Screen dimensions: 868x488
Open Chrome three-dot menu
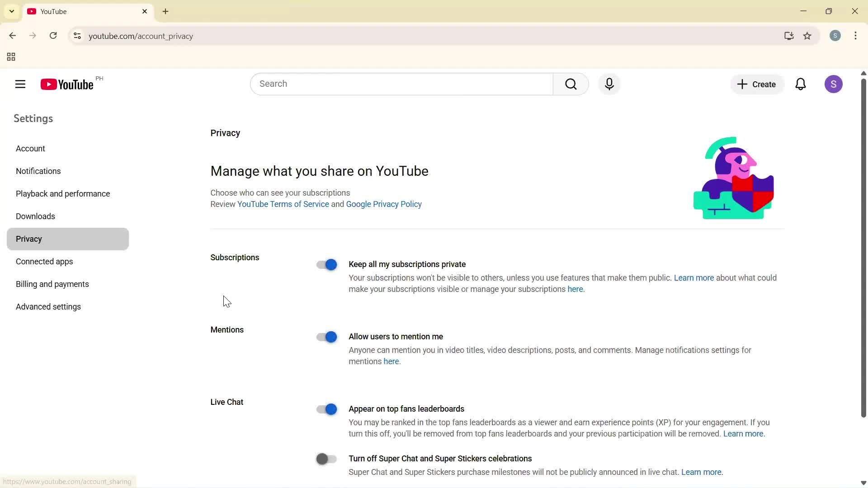(x=855, y=36)
